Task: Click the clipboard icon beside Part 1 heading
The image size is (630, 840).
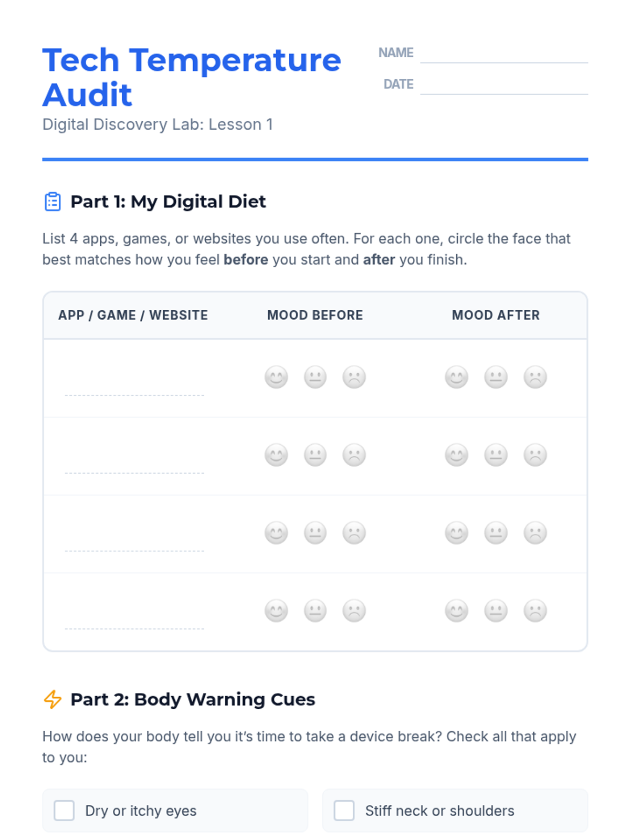Action: click(x=52, y=202)
